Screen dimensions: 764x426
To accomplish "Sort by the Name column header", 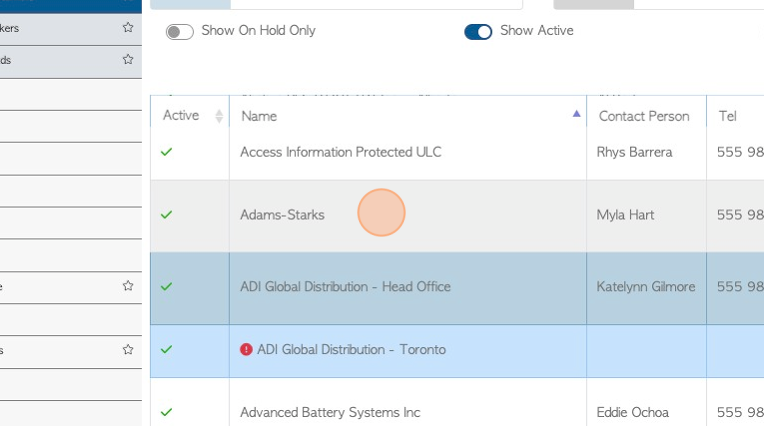I will 408,116.
